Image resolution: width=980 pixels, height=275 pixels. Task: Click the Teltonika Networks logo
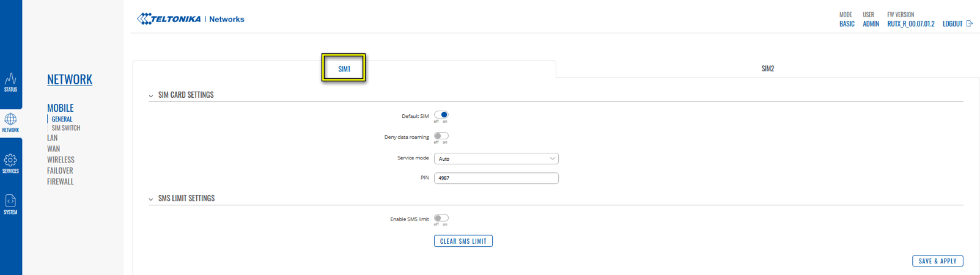click(x=191, y=19)
